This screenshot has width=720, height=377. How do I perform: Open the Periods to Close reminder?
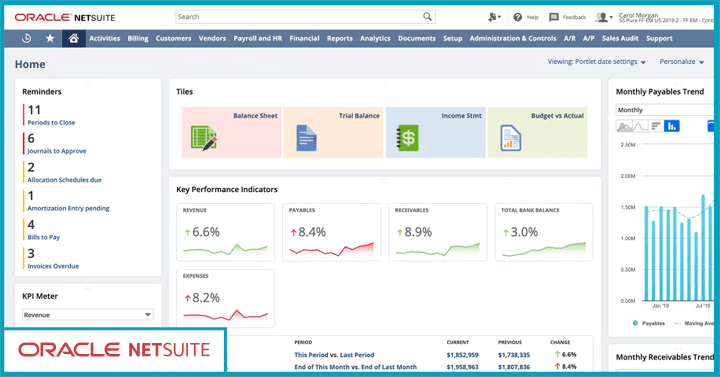click(x=51, y=123)
